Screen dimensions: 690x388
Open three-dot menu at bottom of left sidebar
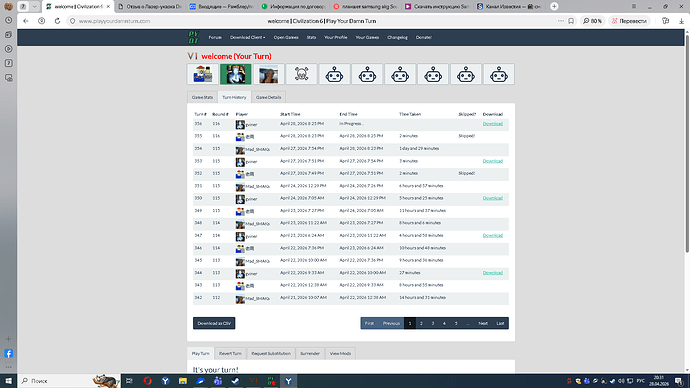tap(8, 367)
